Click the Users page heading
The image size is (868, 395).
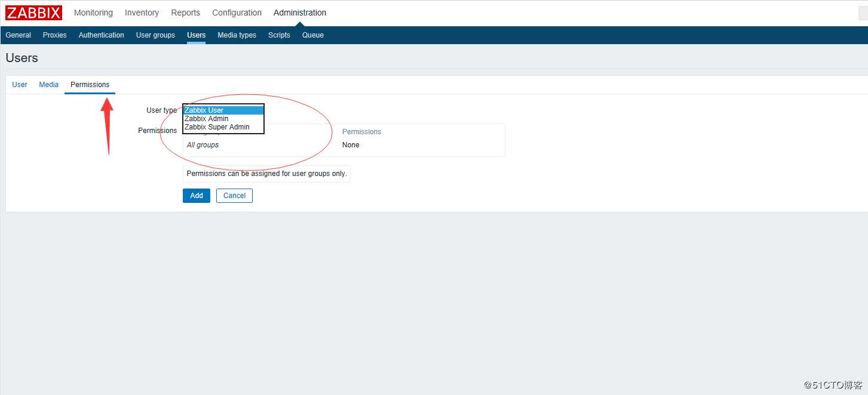[x=22, y=58]
